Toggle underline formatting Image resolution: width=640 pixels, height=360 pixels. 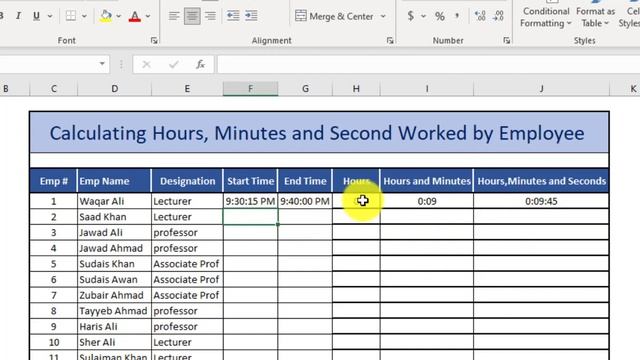coord(36,16)
